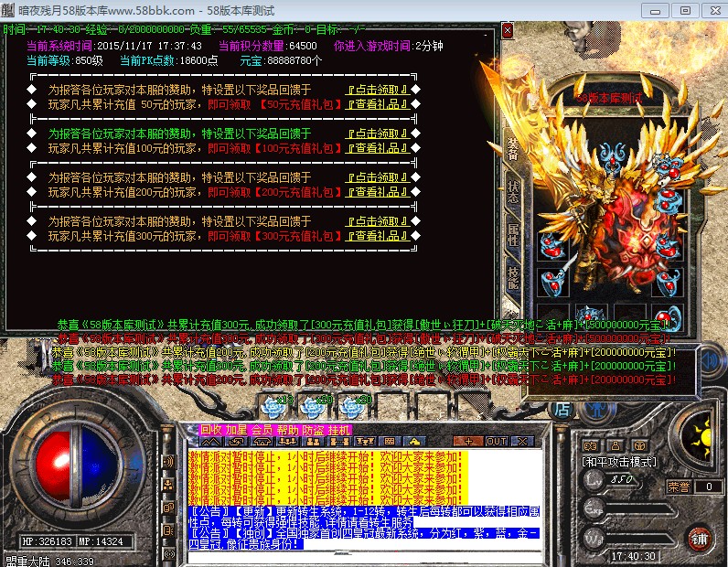Screen dimensions: 728x567
Task: Open 挂机 auto-play shortcut
Action: pos(339,430)
